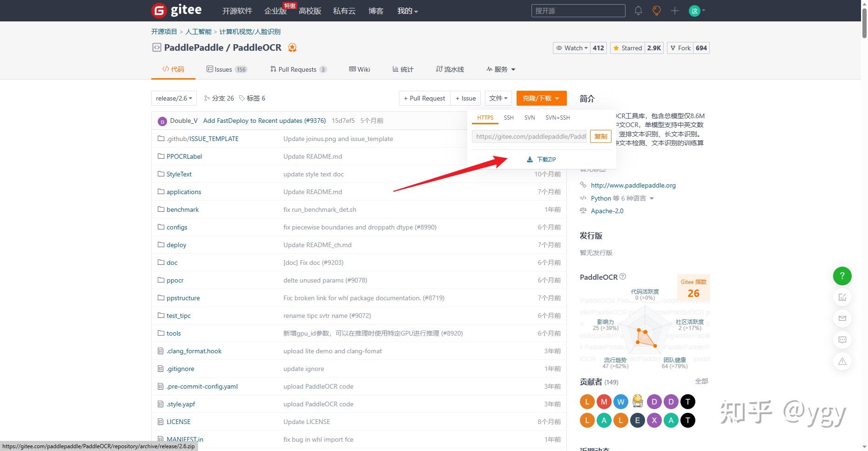This screenshot has width=868, height=451.
Task: Click the 复制 copy button
Action: 600,136
